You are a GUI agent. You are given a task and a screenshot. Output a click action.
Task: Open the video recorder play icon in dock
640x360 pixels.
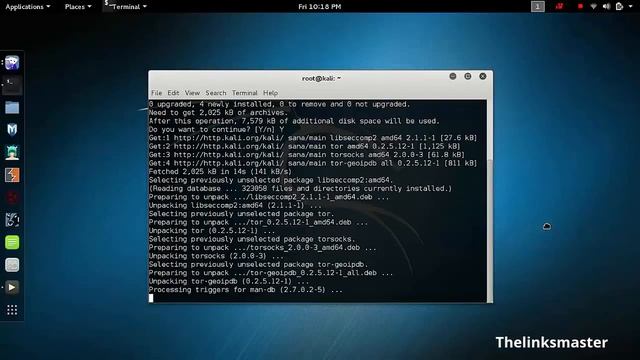(12, 287)
